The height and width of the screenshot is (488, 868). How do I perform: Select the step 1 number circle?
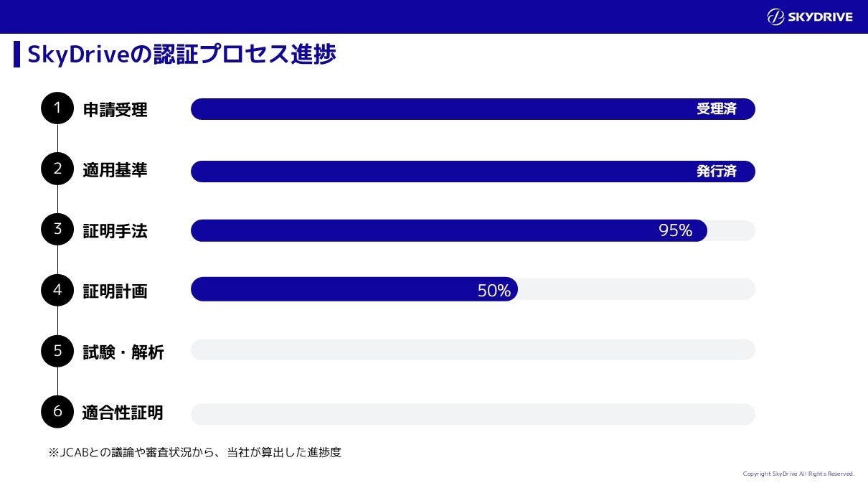[x=57, y=108]
